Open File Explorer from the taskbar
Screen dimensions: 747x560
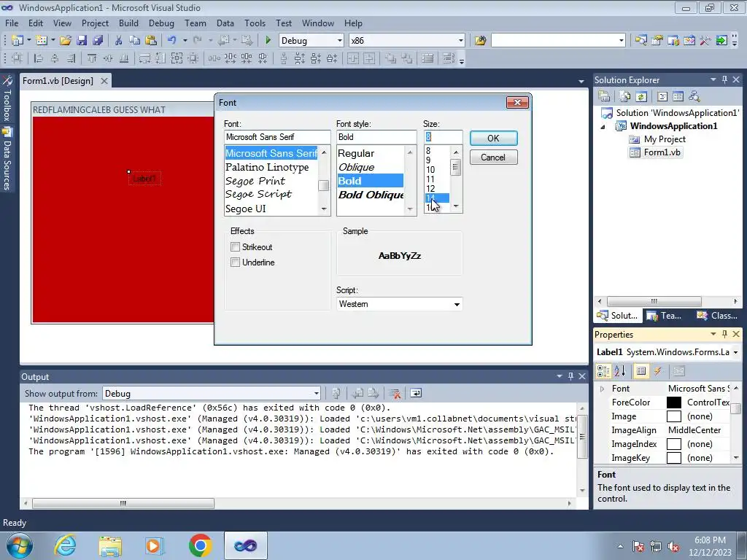click(110, 545)
